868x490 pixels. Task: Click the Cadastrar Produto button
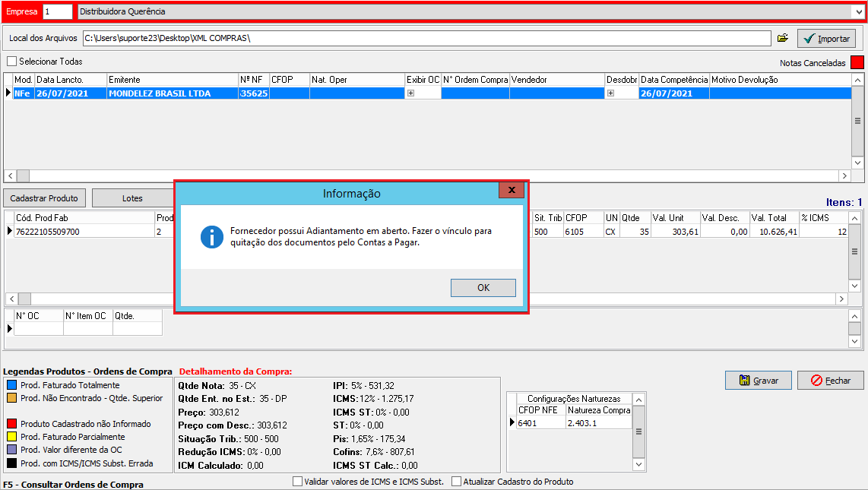(44, 198)
